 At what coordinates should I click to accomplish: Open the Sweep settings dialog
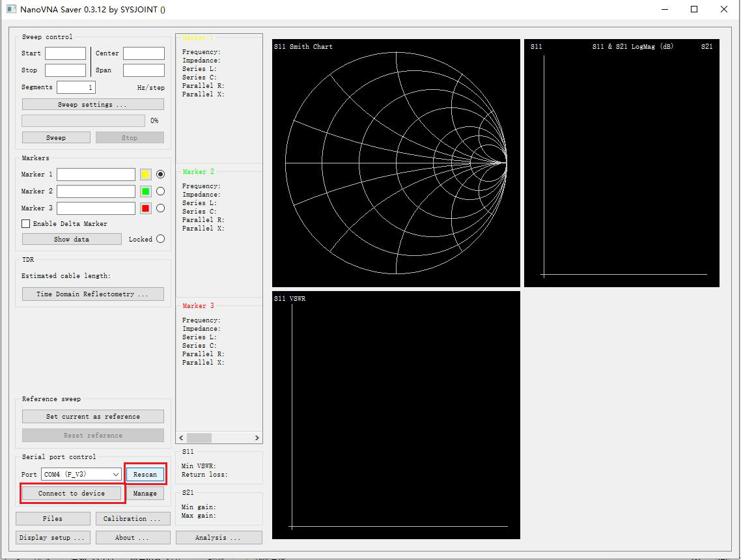tap(92, 104)
